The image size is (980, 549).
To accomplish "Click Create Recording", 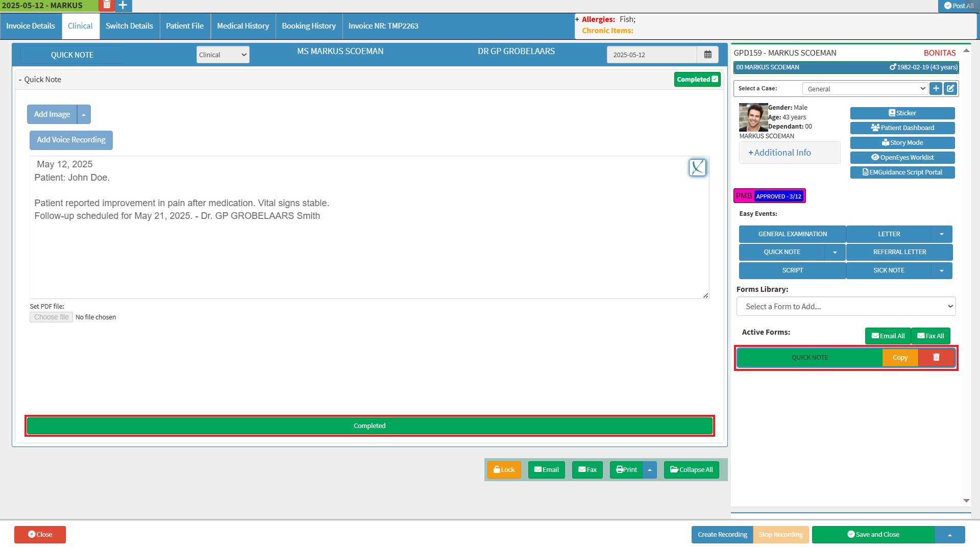I will click(x=722, y=535).
